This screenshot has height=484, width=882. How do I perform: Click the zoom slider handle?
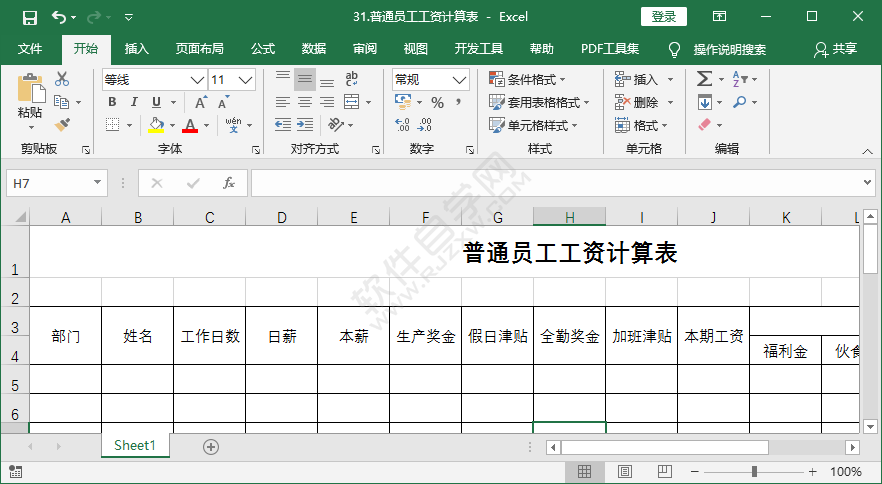(754, 471)
